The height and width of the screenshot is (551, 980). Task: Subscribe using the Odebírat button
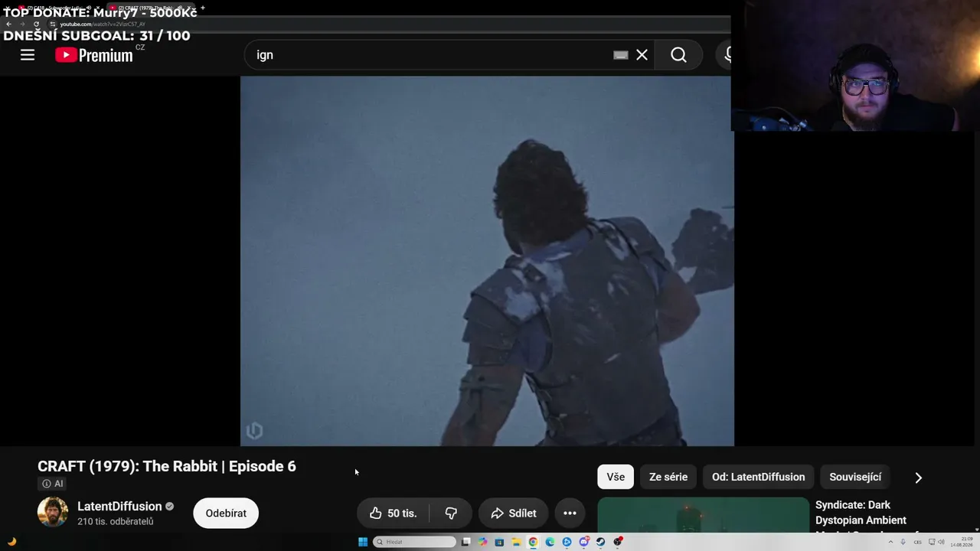226,513
